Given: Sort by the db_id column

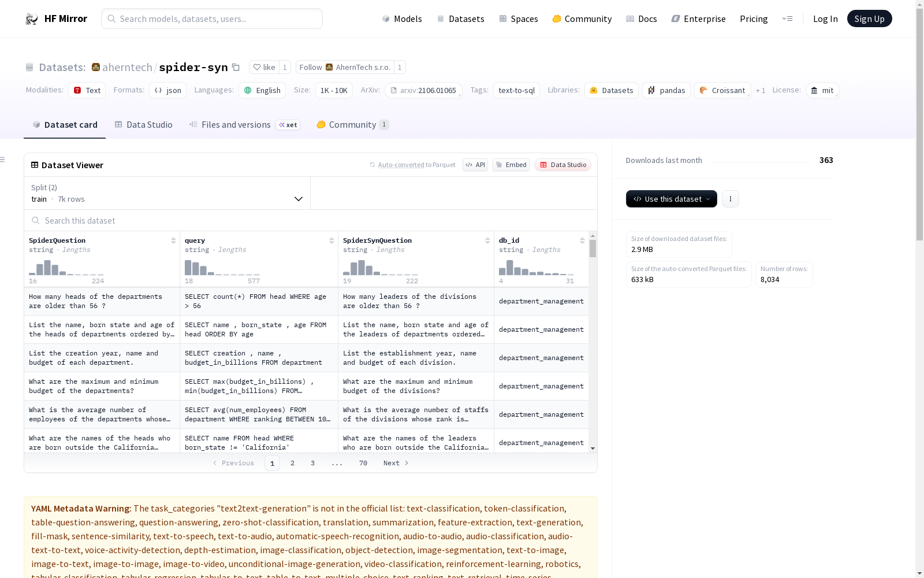Looking at the screenshot, I should pyautogui.click(x=582, y=240).
